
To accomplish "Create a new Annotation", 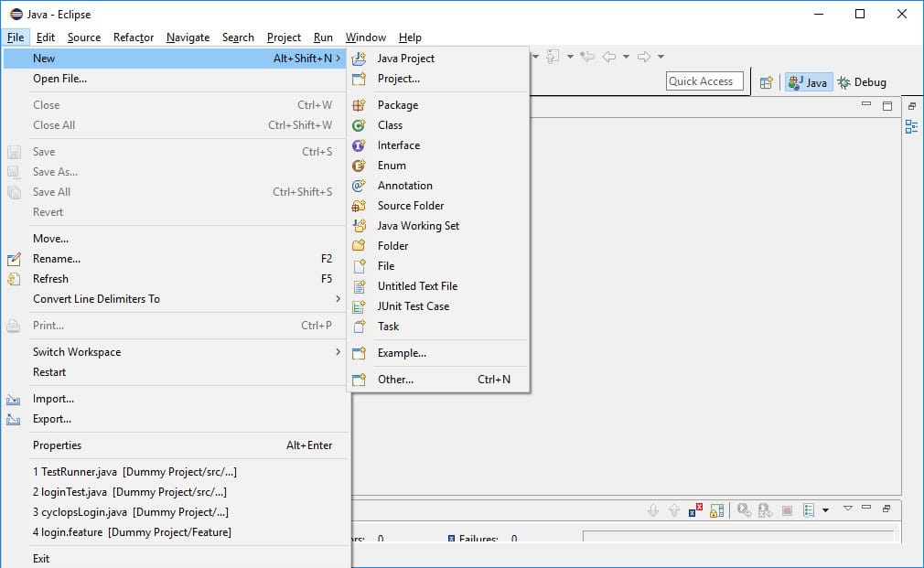I will tap(438, 185).
